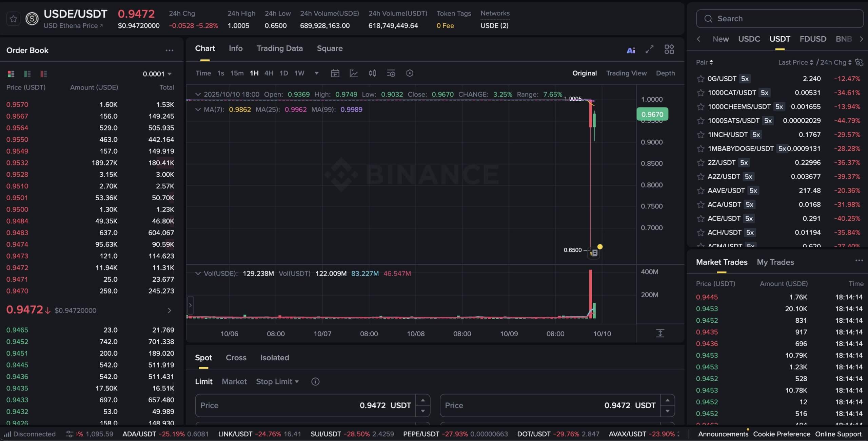This screenshot has height=441, width=868.
Task: Favorite the 1INCH/USDT pair star
Action: 701,135
